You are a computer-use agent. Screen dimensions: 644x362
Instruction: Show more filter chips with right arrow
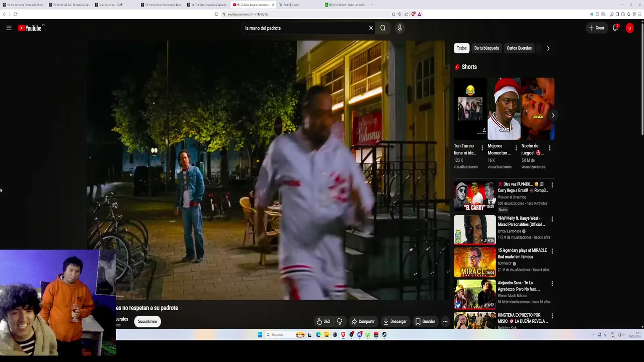pyautogui.click(x=548, y=48)
